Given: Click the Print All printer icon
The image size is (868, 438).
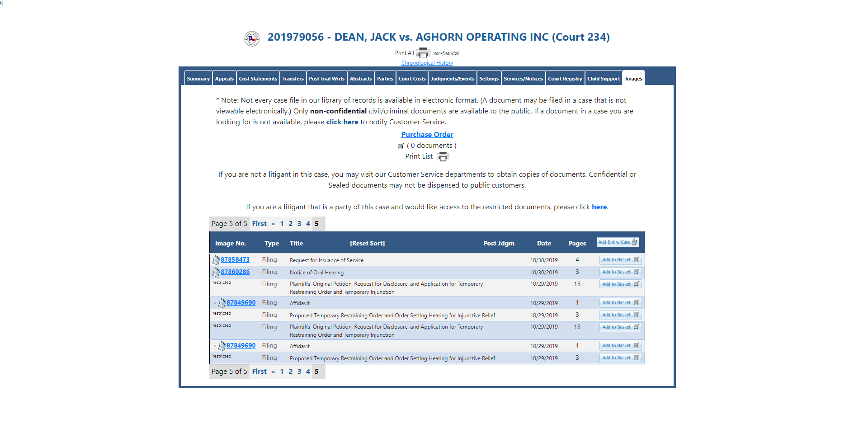Looking at the screenshot, I should [423, 53].
